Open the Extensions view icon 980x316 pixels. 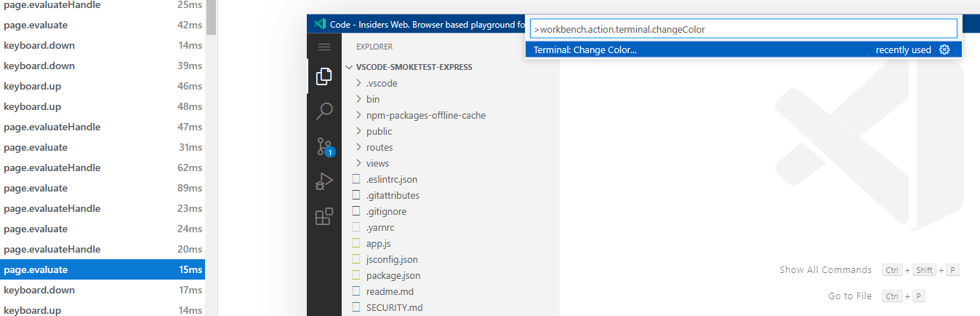pos(324,217)
